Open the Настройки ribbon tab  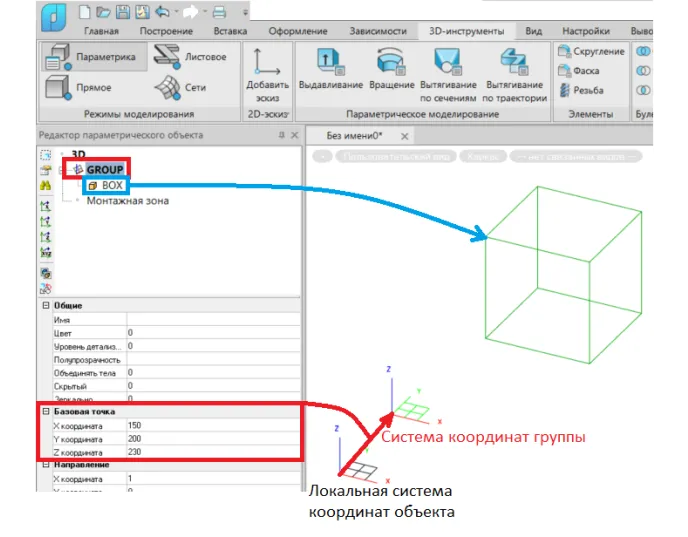(x=586, y=31)
